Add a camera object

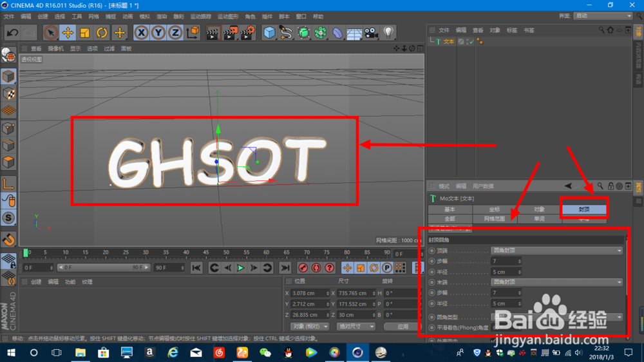point(372,32)
